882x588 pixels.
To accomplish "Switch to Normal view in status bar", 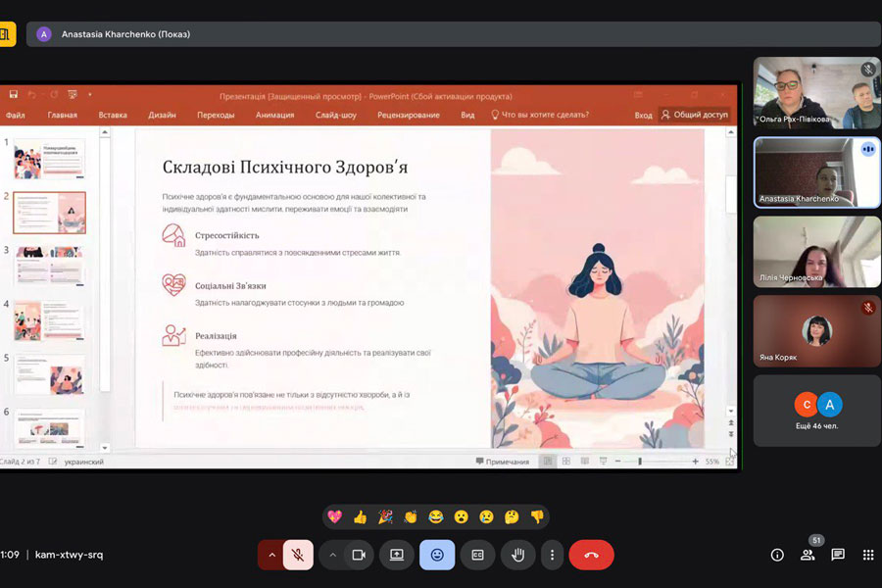I will pyautogui.click(x=547, y=462).
